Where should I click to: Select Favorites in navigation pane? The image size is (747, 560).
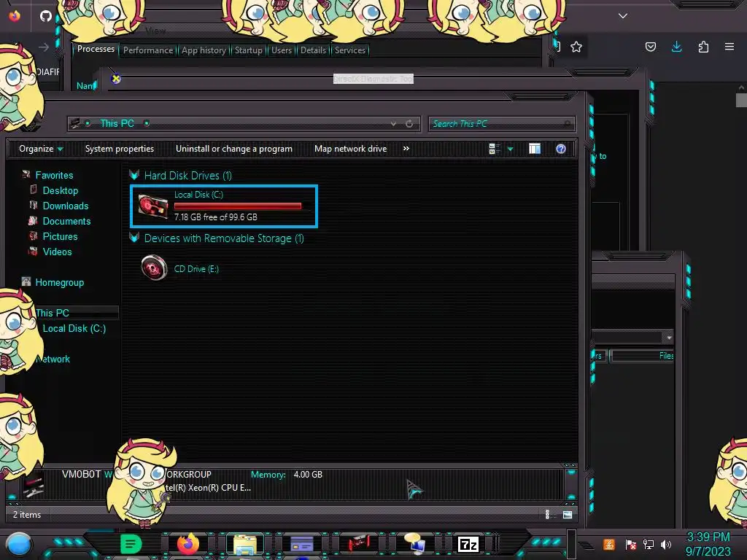click(54, 175)
